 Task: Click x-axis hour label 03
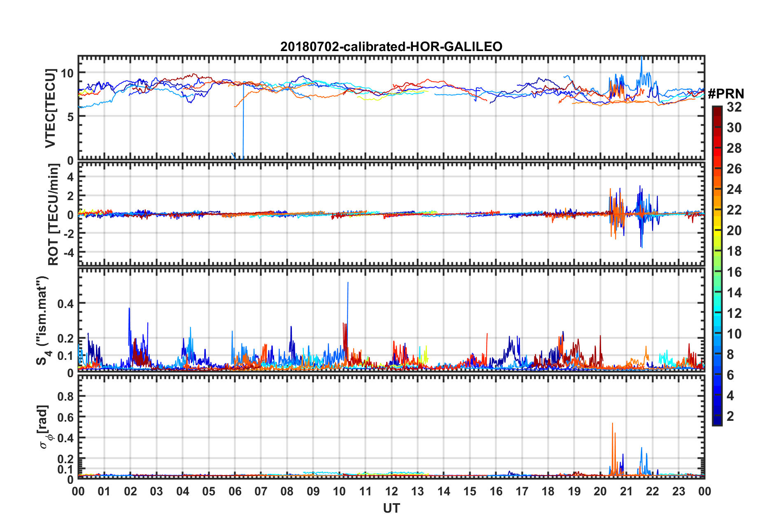coord(156,492)
